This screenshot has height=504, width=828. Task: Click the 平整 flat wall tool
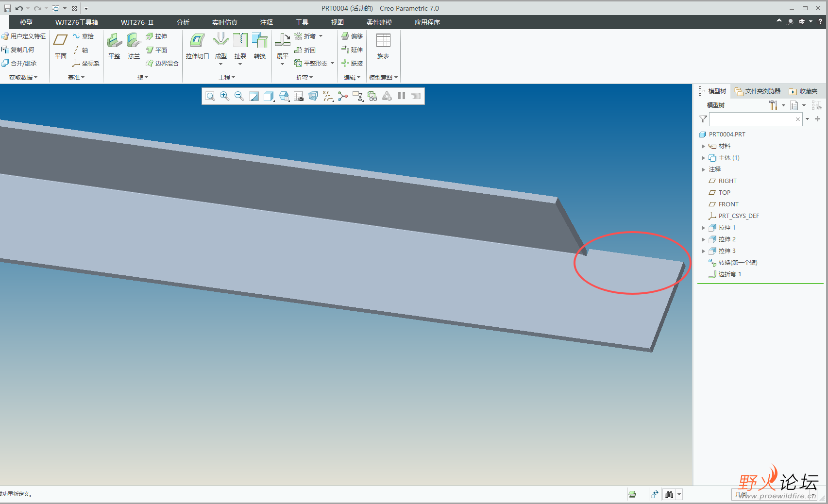point(114,46)
